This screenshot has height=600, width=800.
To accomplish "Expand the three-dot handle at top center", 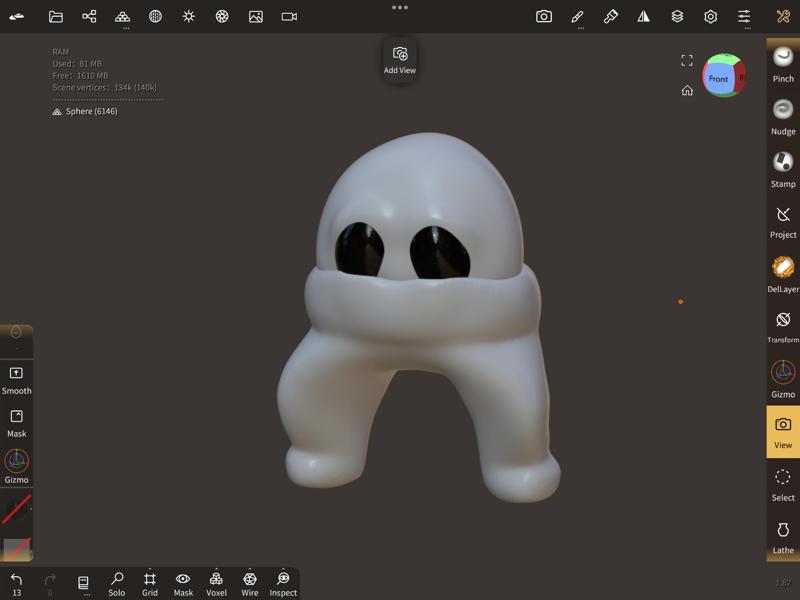I will pyautogui.click(x=400, y=7).
